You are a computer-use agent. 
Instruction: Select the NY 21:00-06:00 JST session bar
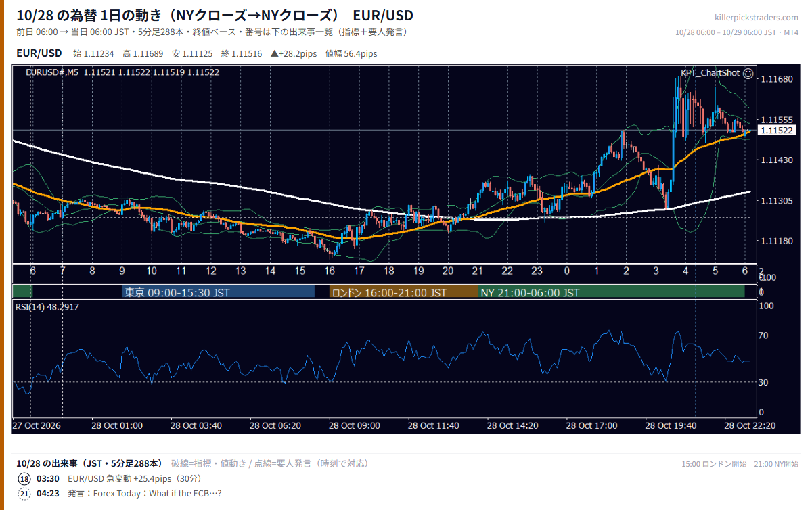[x=611, y=292]
